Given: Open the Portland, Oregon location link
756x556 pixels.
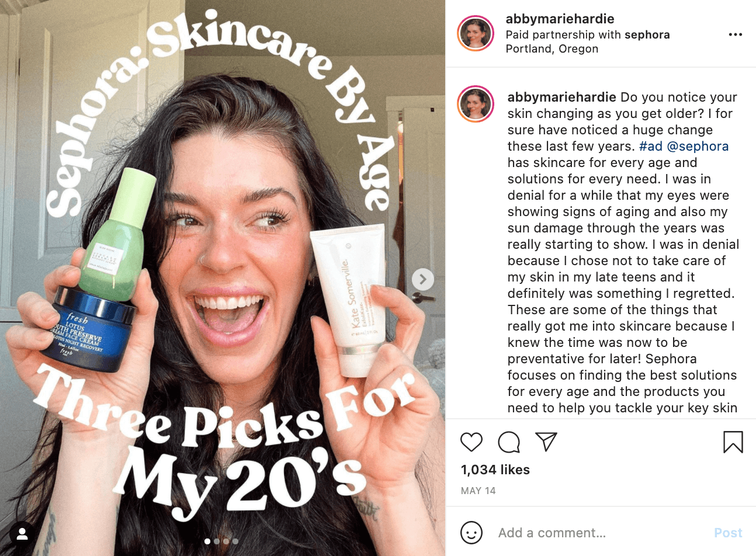Looking at the screenshot, I should (x=552, y=49).
